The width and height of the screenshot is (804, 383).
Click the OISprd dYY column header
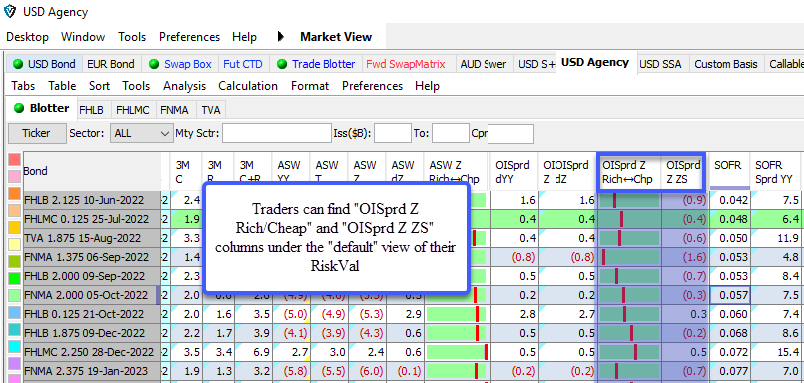(x=513, y=171)
